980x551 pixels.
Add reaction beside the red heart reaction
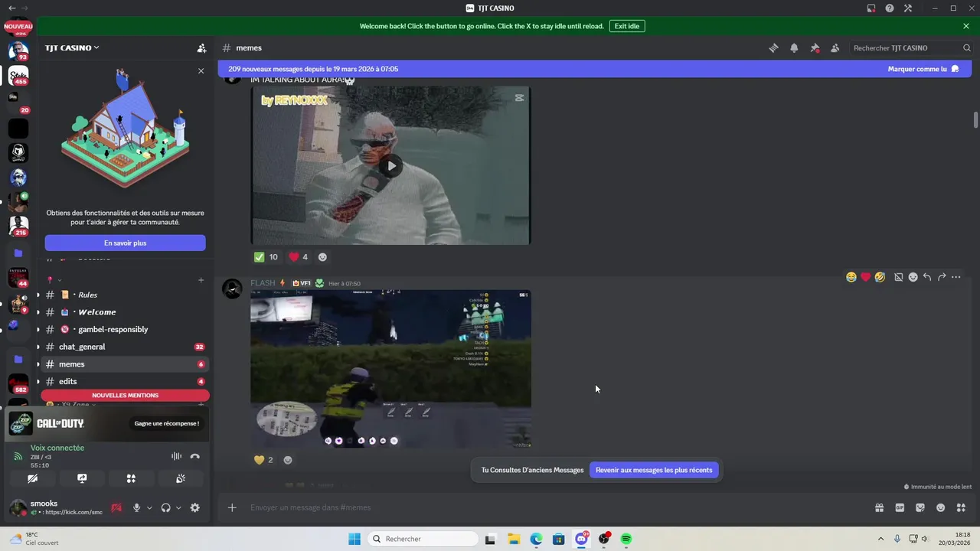click(322, 257)
